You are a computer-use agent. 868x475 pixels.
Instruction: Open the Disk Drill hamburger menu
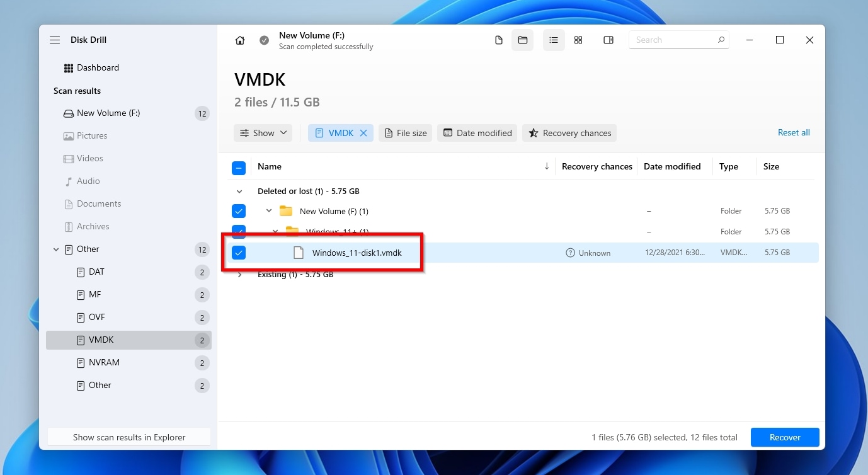55,40
